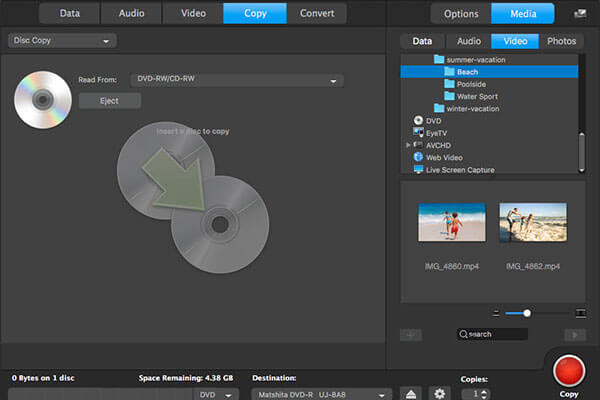Click the red Copy record button
The width and height of the screenshot is (600, 400).
(x=567, y=371)
